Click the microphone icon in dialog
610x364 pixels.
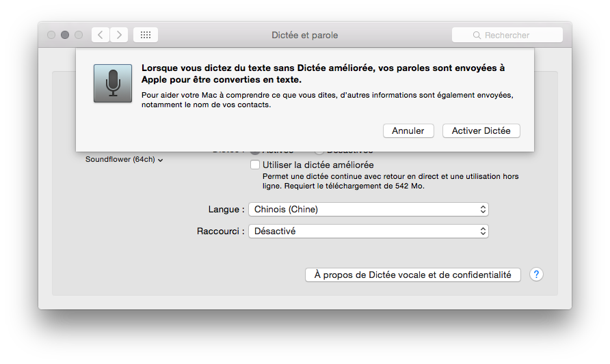[x=113, y=83]
